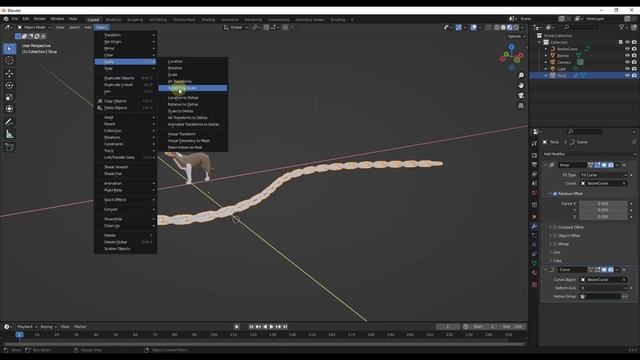640x360 pixels.
Task: Select the Cursor tool in toolbar
Action: click(x=9, y=60)
